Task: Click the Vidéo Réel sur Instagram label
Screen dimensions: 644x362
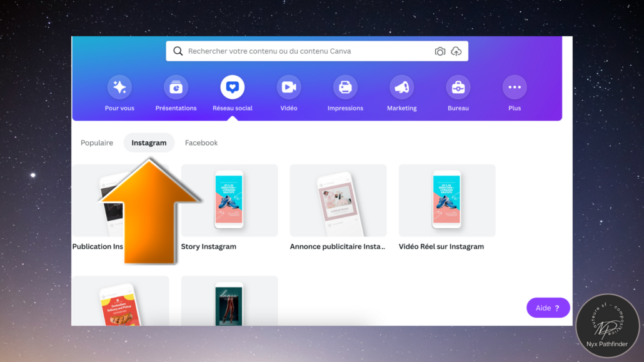Action: [441, 246]
